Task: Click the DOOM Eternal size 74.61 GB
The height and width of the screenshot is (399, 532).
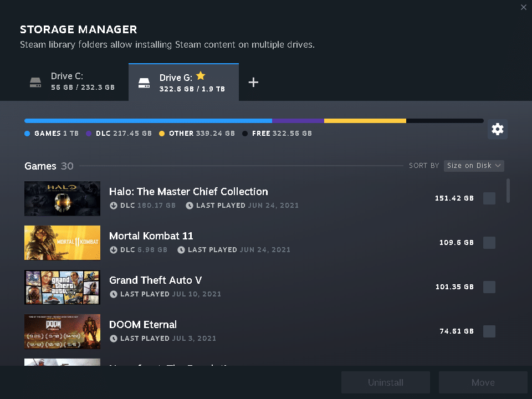Action: coord(457,331)
